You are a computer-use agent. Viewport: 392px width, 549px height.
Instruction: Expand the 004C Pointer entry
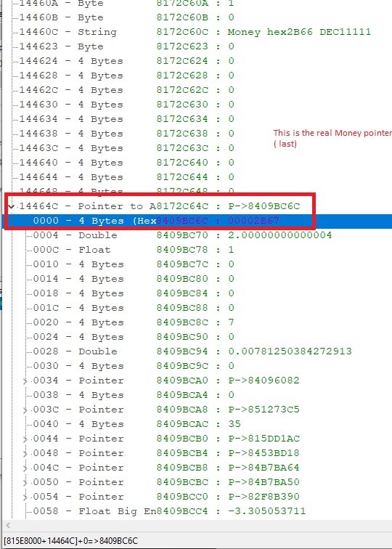[x=25, y=468]
